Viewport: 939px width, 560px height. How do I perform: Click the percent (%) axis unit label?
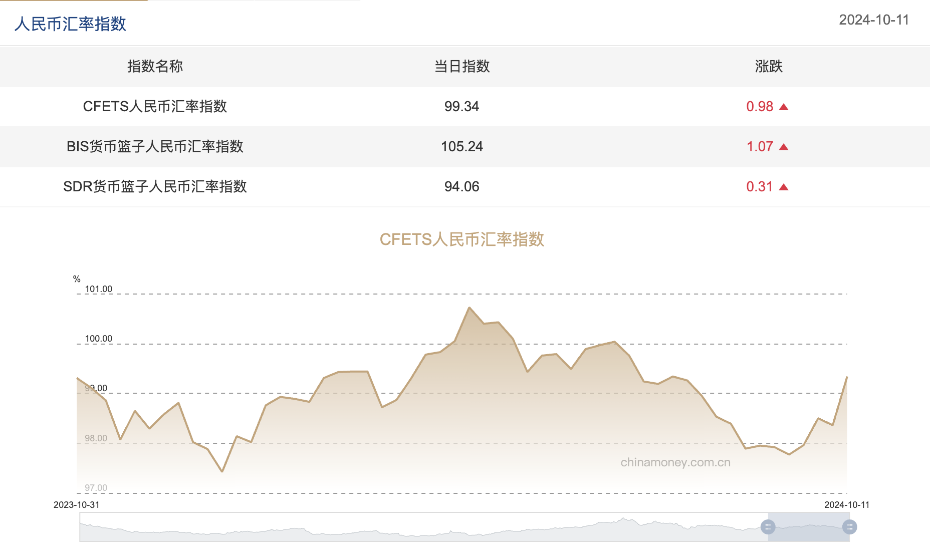[76, 279]
